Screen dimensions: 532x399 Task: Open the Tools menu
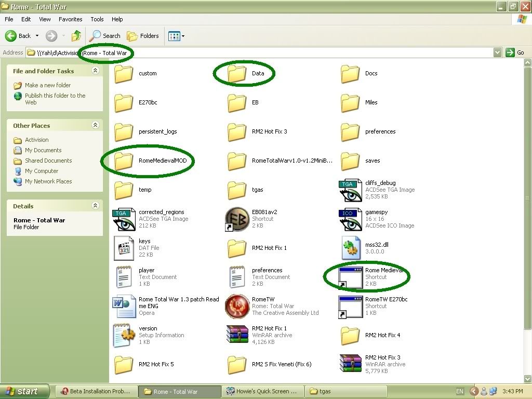[x=97, y=19]
